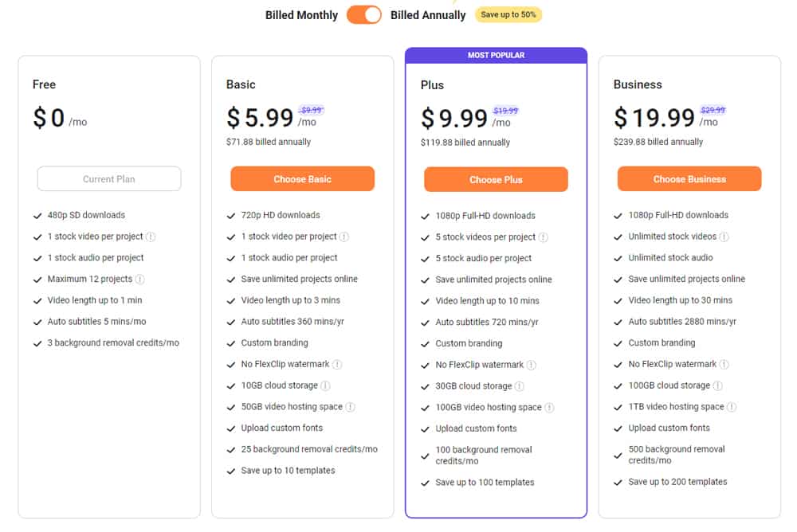This screenshot has height=532, width=797.
Task: Click info icon for Free plan stock video
Action: coord(151,237)
